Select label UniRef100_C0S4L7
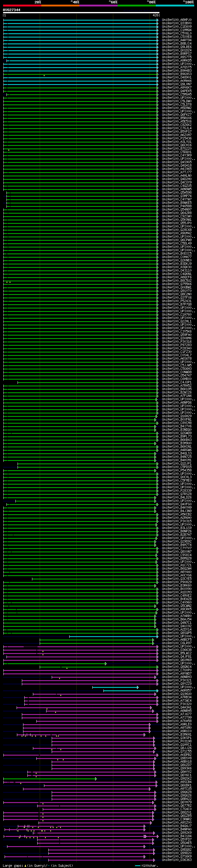Image resolution: width=197 pixels, height=868 pixels. pos(177,355)
